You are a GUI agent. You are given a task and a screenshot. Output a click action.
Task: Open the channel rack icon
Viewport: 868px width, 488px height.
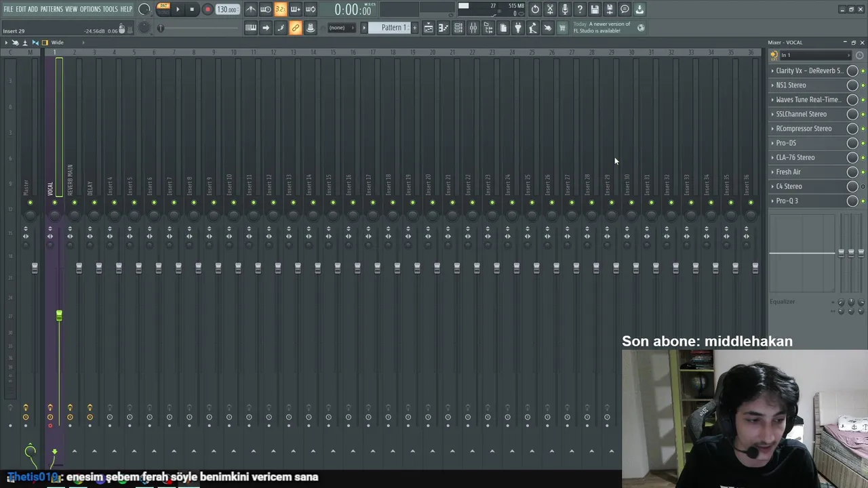458,28
